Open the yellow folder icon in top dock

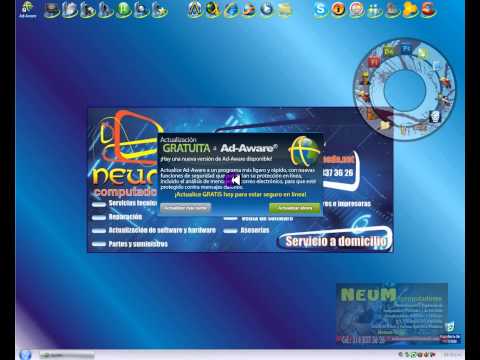coord(285,10)
